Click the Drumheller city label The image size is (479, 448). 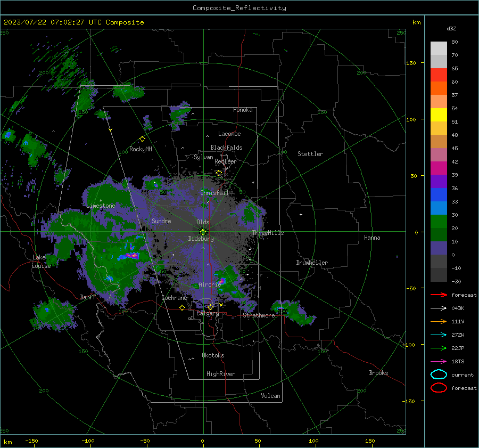[312, 263]
